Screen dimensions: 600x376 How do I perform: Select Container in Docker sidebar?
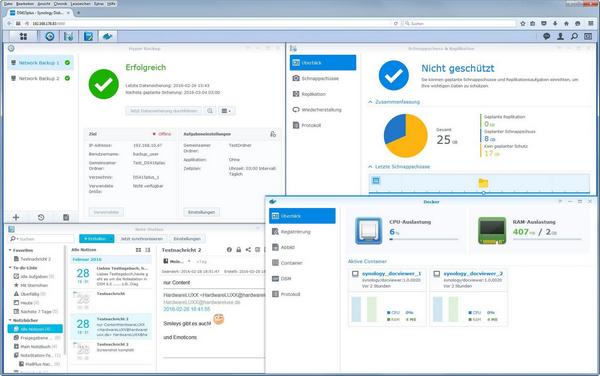tap(302, 263)
